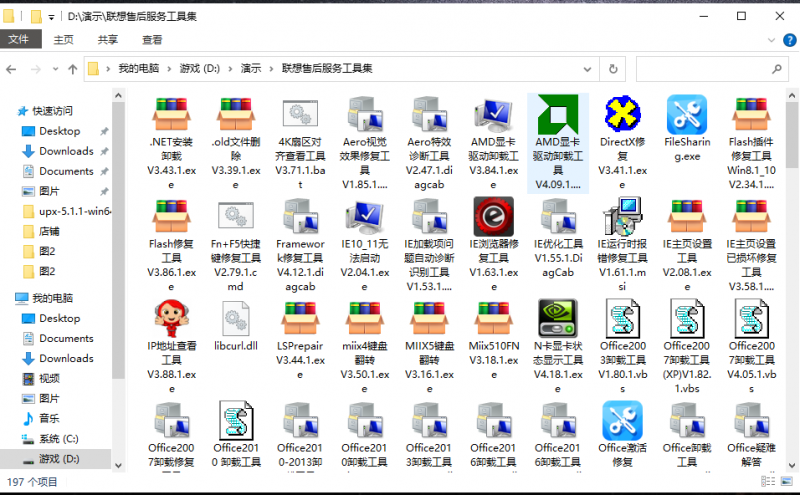
Task: Open 我的电脑 in navigation pane
Action: [x=53, y=298]
